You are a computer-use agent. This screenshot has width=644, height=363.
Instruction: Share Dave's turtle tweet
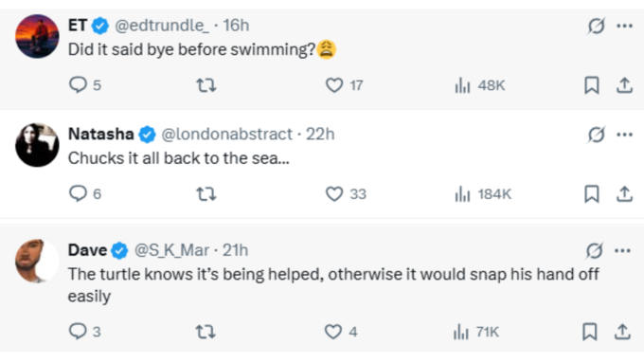[x=622, y=332]
